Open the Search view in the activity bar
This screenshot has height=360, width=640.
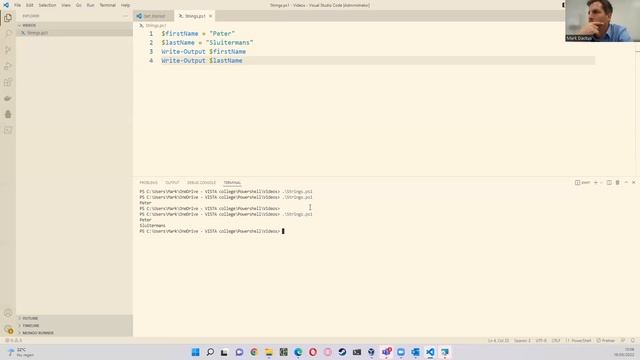point(8,33)
